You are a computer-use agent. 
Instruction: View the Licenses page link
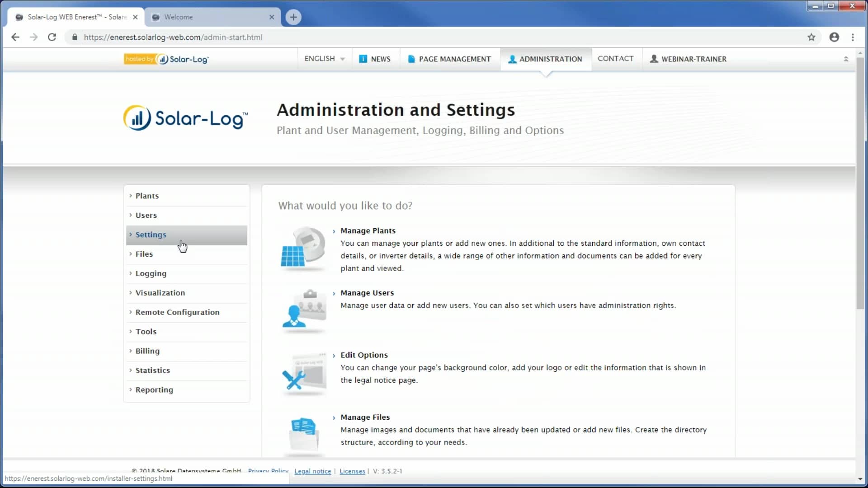(352, 471)
